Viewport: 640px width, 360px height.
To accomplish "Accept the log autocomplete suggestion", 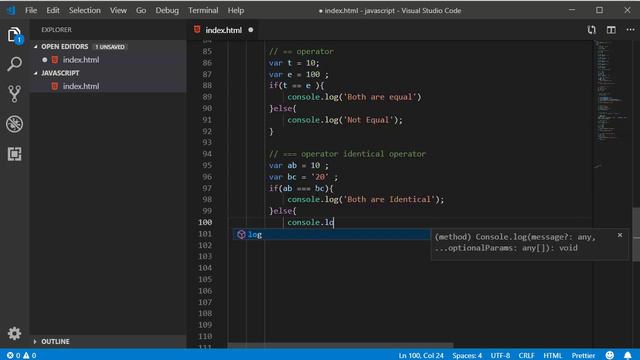I will [331, 234].
